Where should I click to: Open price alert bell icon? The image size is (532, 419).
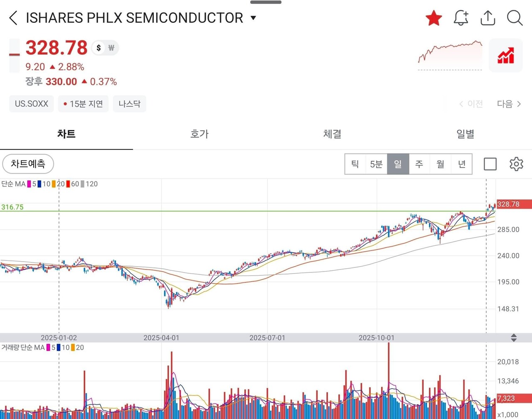click(461, 18)
